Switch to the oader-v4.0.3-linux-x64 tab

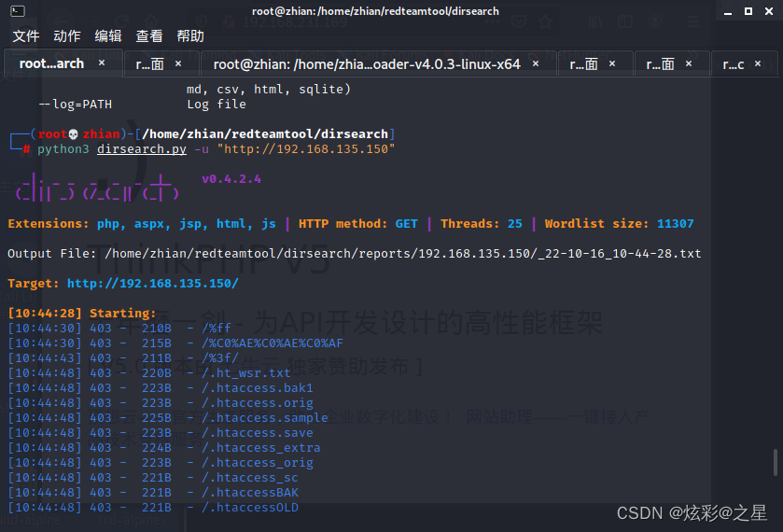pyautogui.click(x=367, y=64)
